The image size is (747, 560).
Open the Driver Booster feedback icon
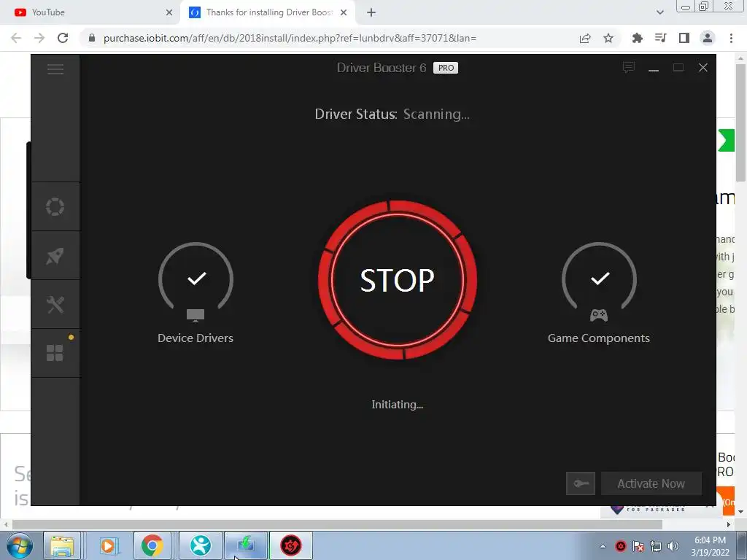point(629,68)
